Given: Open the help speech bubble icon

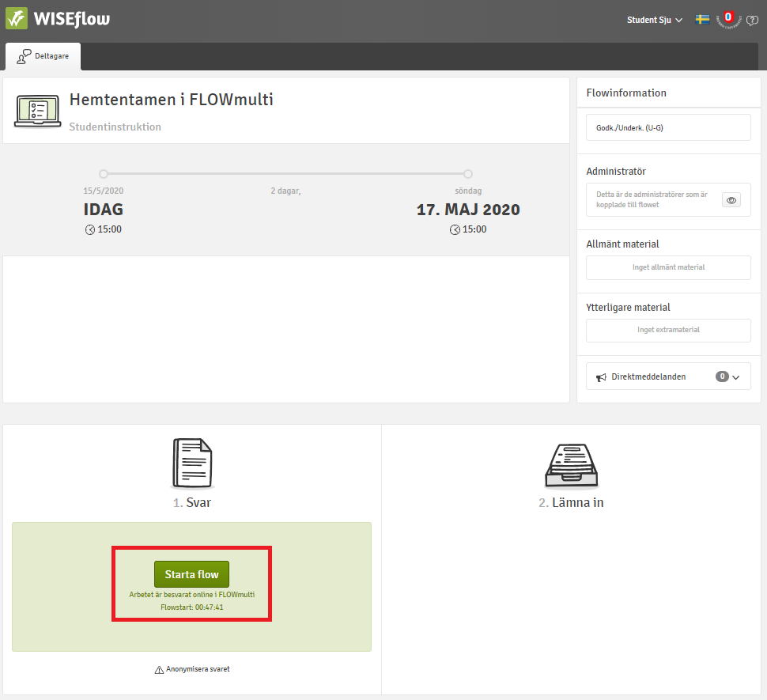Looking at the screenshot, I should tap(752, 21).
